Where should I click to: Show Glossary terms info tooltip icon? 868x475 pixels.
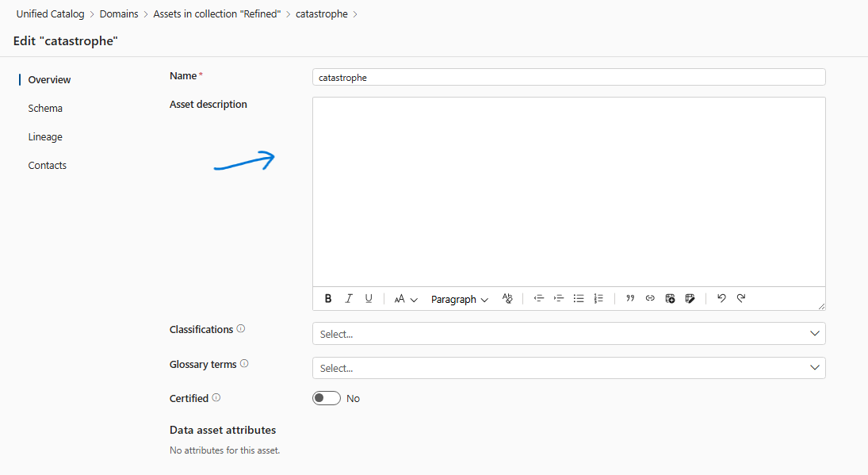point(244,364)
